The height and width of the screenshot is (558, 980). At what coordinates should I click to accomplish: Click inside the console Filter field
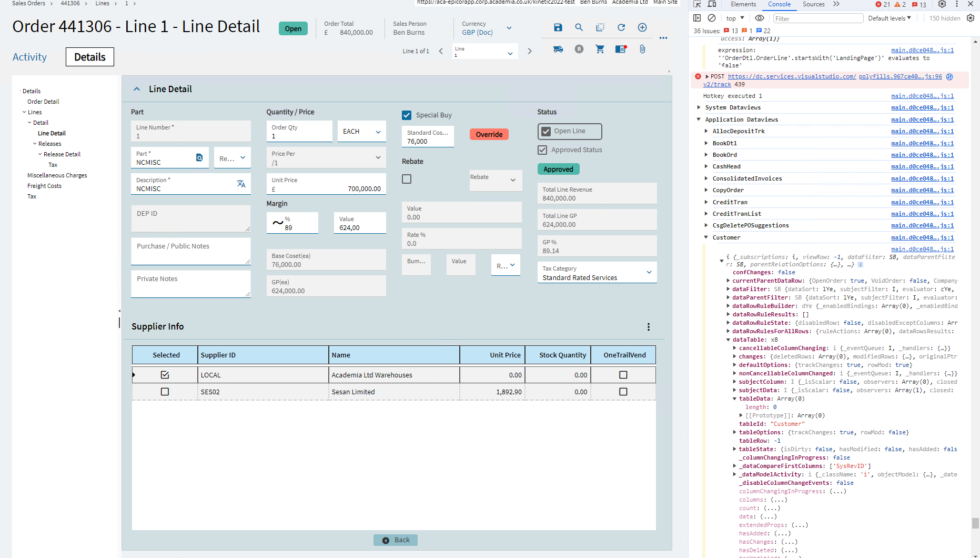(817, 18)
